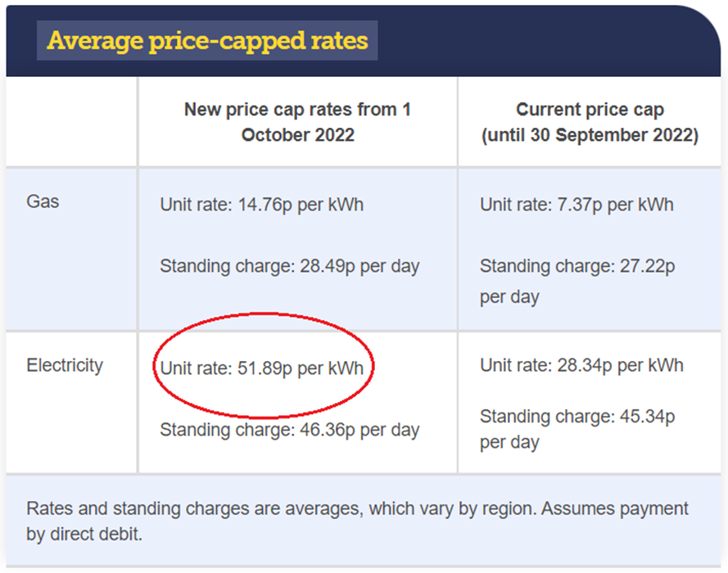Click the "Average price-capped rates" title
728x573 pixels.
pyautogui.click(x=206, y=40)
